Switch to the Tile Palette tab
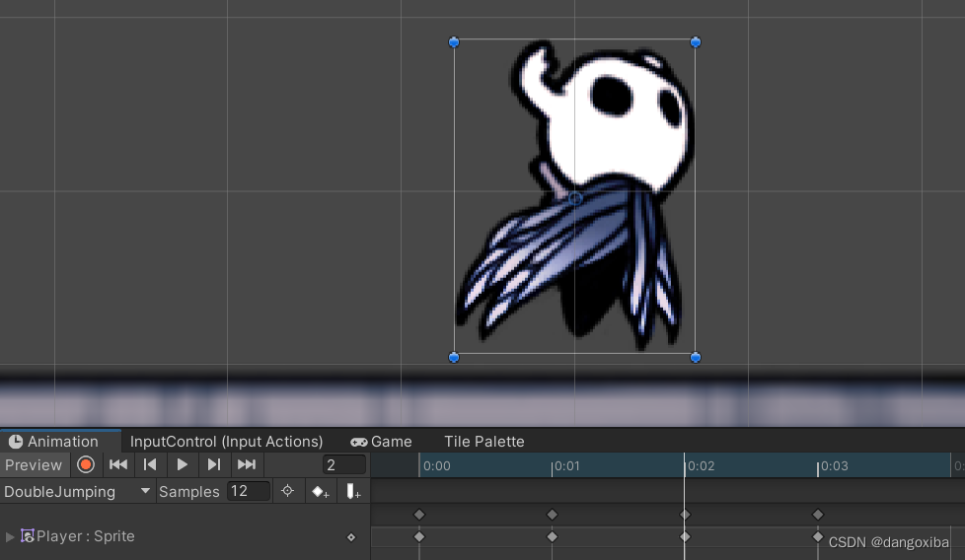This screenshot has height=560, width=965. coord(484,442)
